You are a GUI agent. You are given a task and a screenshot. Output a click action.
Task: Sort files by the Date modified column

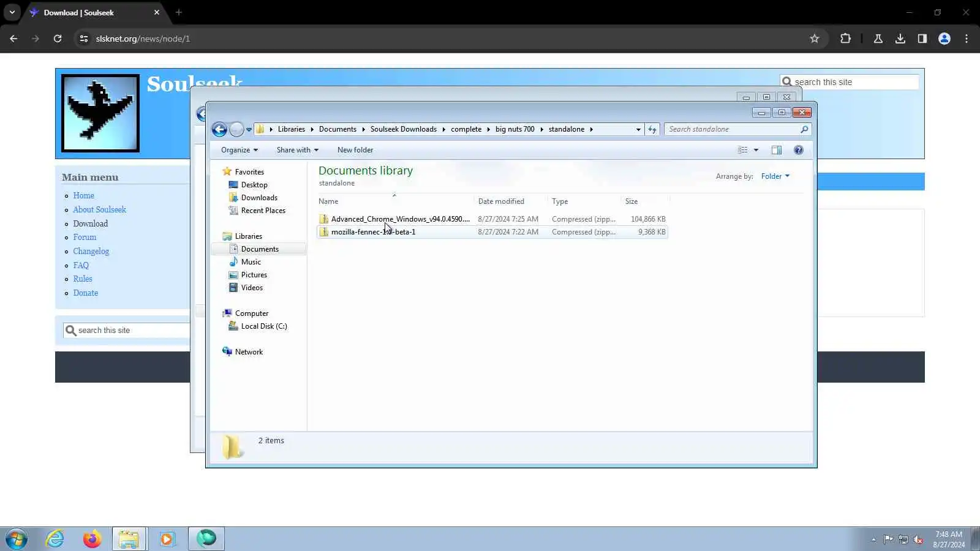[511, 201]
